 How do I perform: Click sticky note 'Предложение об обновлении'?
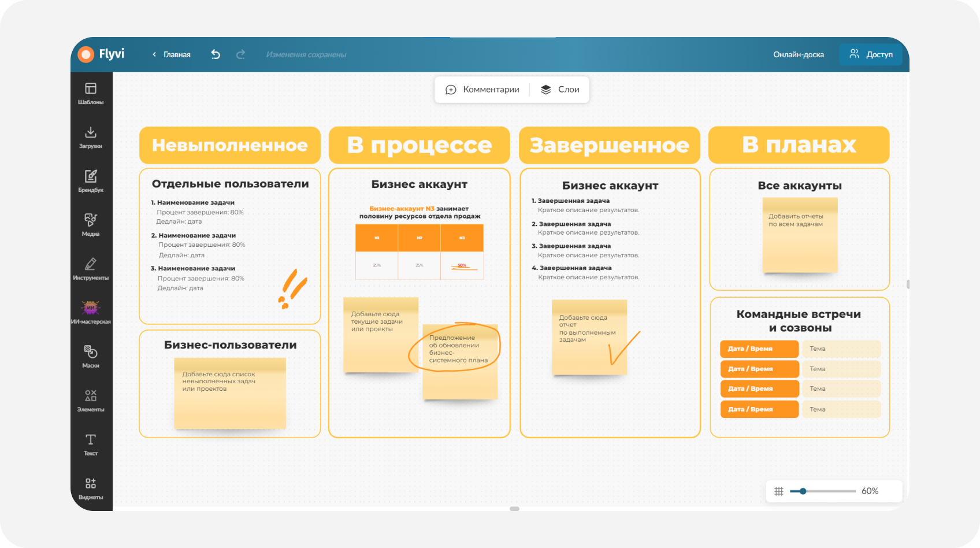coord(460,362)
